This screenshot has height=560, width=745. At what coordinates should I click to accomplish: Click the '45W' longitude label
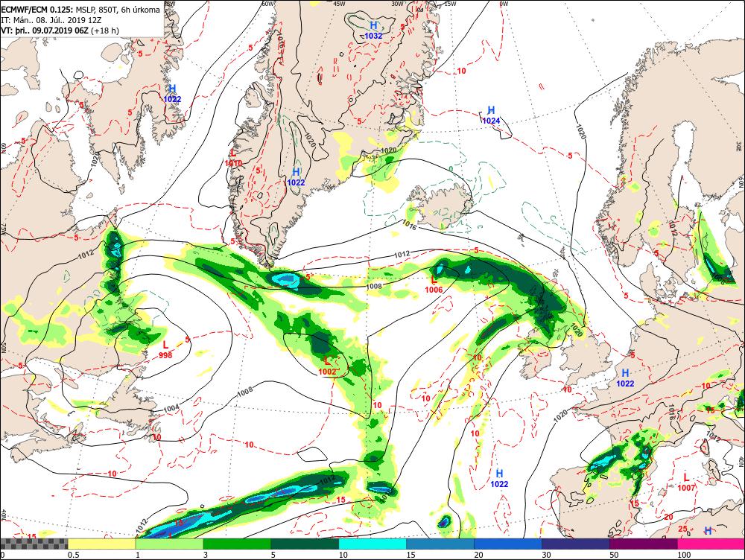coord(339,3)
